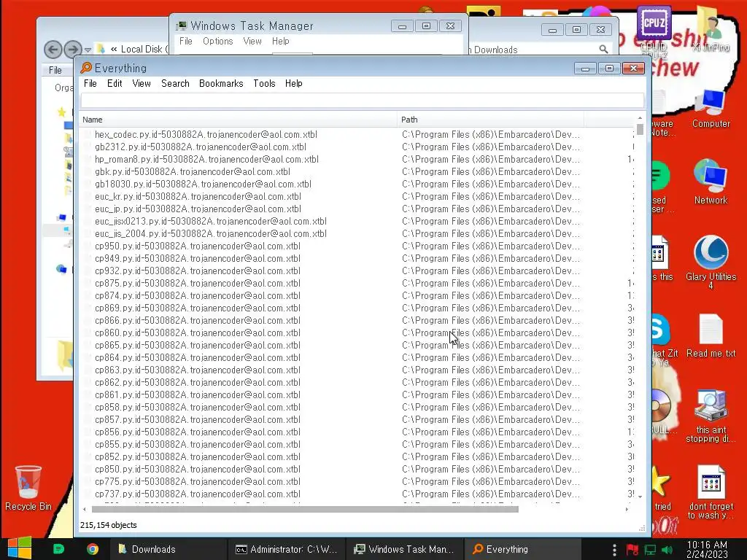Open 'dont forget to wash y...' desktop file

pos(711,492)
